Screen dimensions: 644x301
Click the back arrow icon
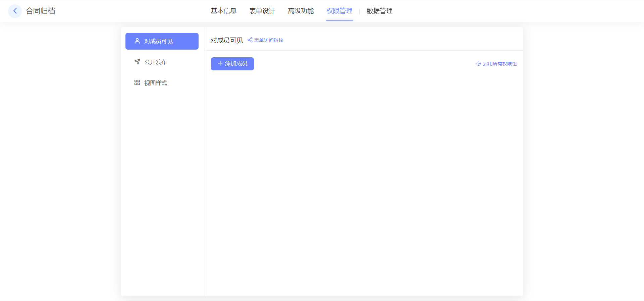point(15,11)
